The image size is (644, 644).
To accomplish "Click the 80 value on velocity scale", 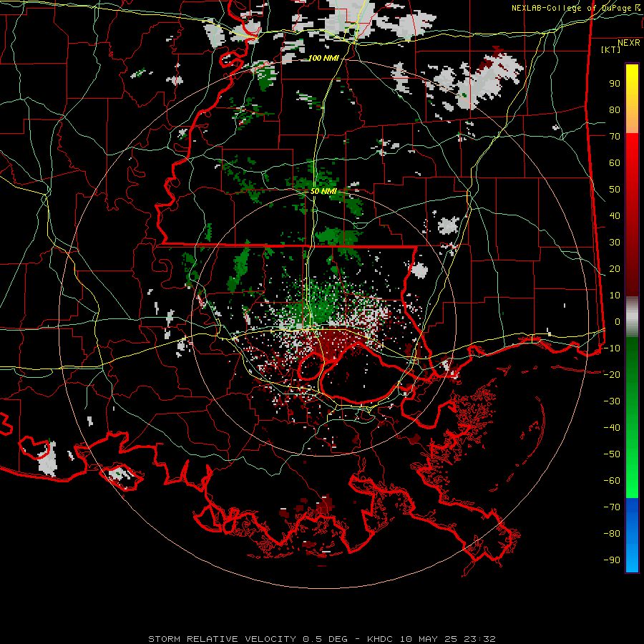I will pos(615,110).
